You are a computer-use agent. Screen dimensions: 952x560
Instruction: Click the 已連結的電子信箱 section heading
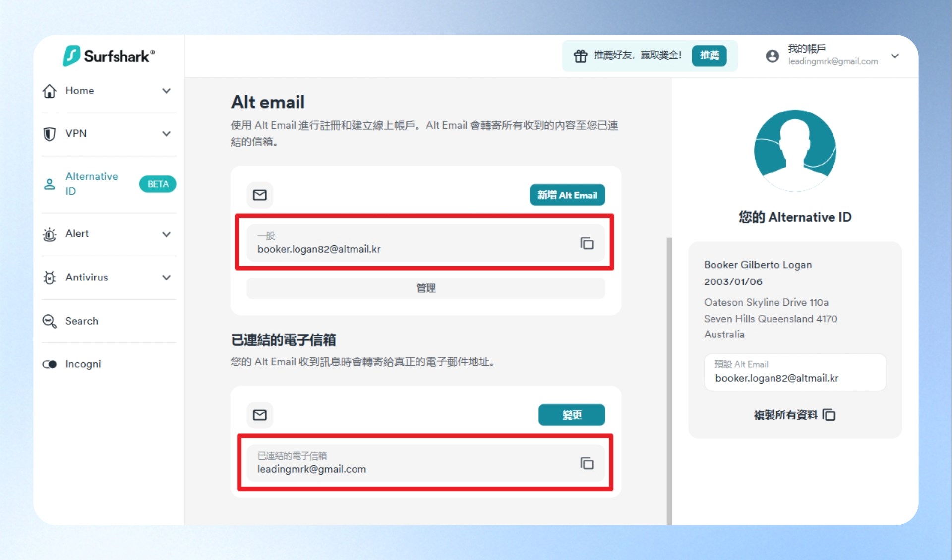tap(284, 340)
